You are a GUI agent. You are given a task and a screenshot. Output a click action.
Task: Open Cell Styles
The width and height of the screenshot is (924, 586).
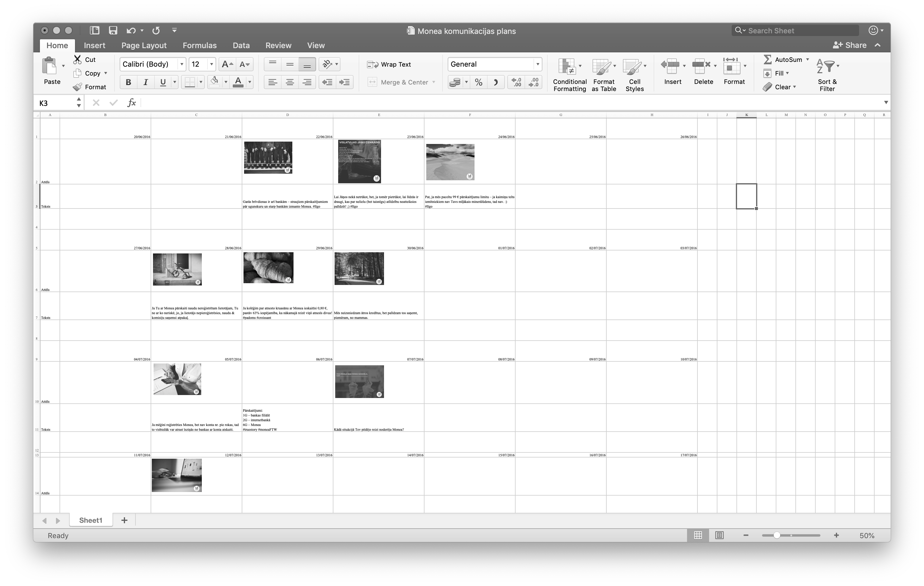pos(635,75)
